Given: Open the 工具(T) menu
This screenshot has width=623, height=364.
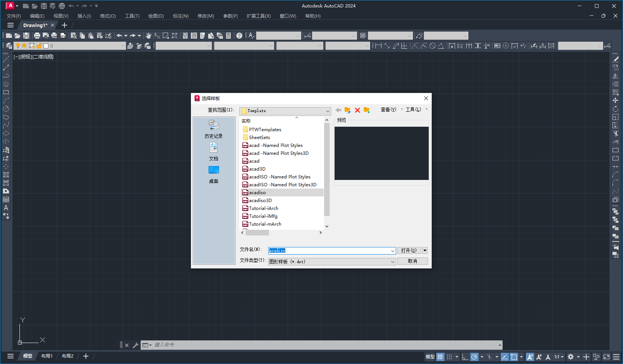Looking at the screenshot, I should click(132, 16).
